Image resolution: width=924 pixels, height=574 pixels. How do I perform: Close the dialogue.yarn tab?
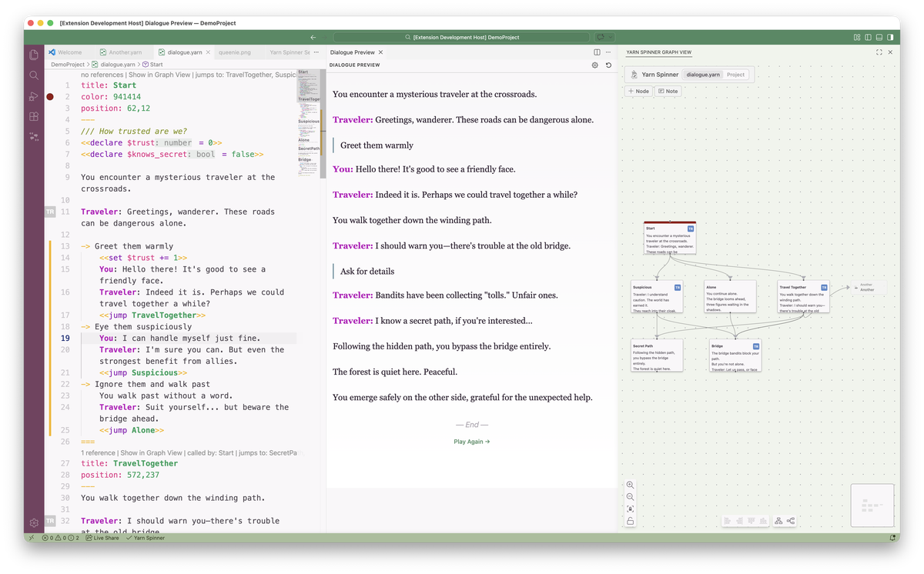point(209,52)
